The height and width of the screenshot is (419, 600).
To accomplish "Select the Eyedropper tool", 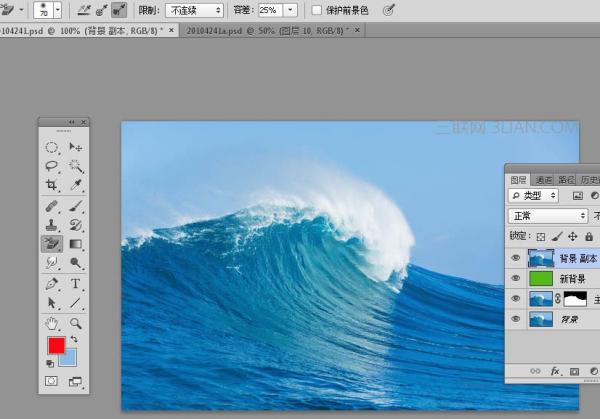I will coord(75,185).
